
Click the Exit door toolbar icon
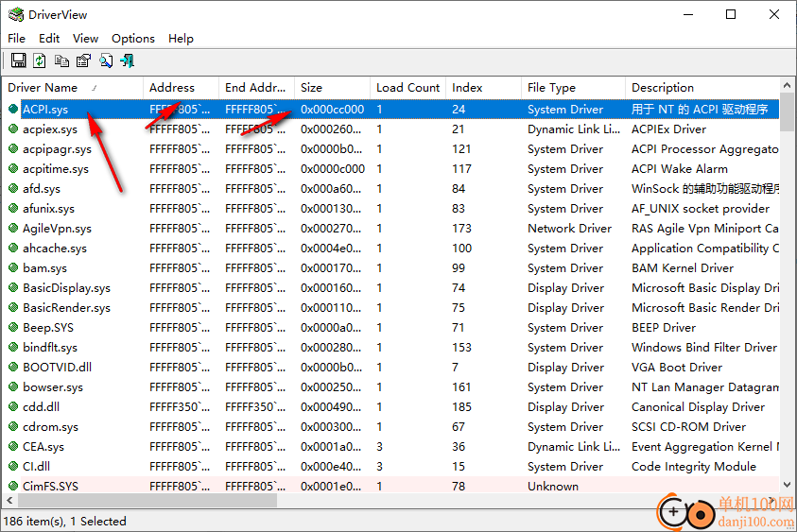click(x=127, y=60)
